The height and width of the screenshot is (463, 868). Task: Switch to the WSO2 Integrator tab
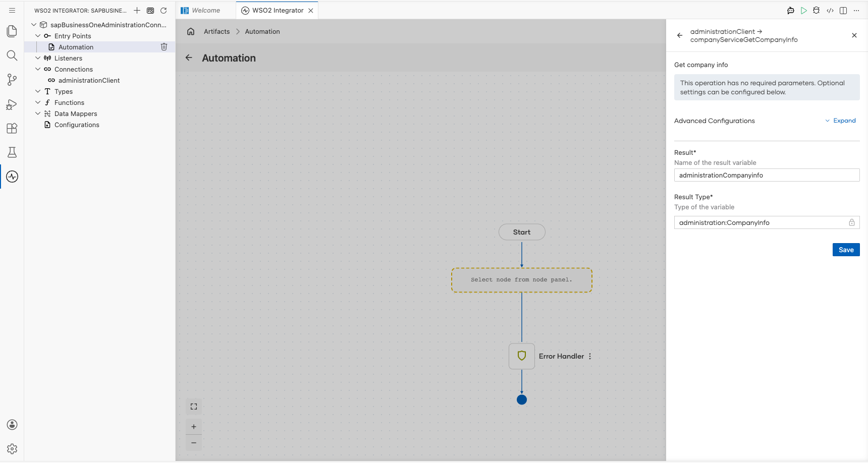[x=278, y=11]
